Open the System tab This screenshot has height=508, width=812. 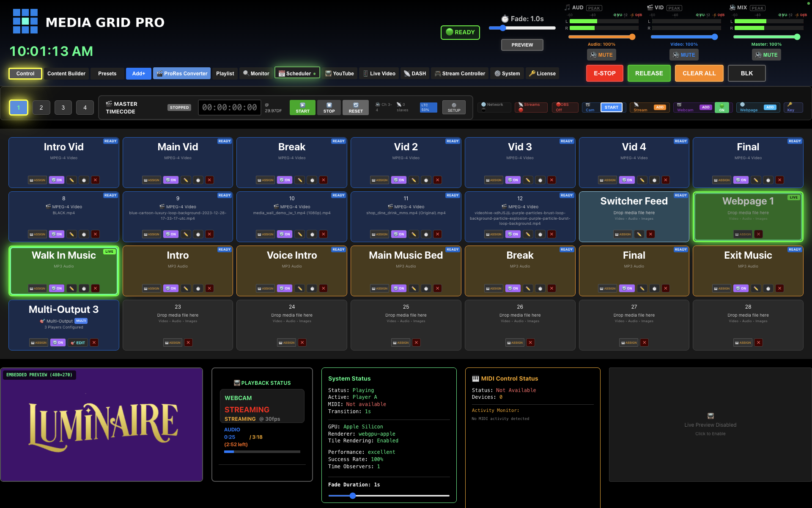click(x=507, y=74)
